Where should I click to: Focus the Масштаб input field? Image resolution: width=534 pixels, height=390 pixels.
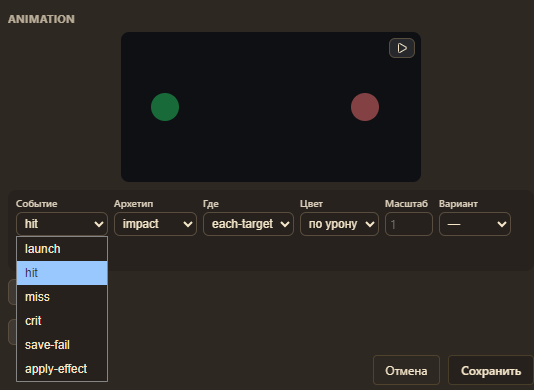tap(409, 224)
